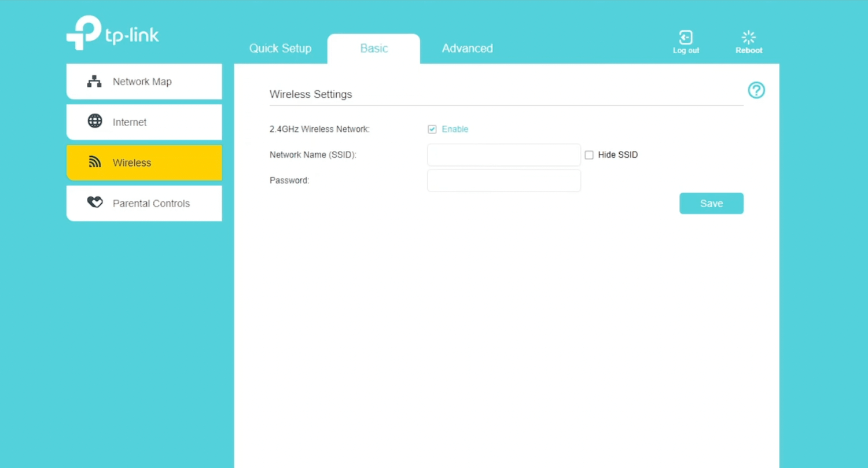Click the Internet globe icon
This screenshot has height=468, width=868.
point(95,121)
